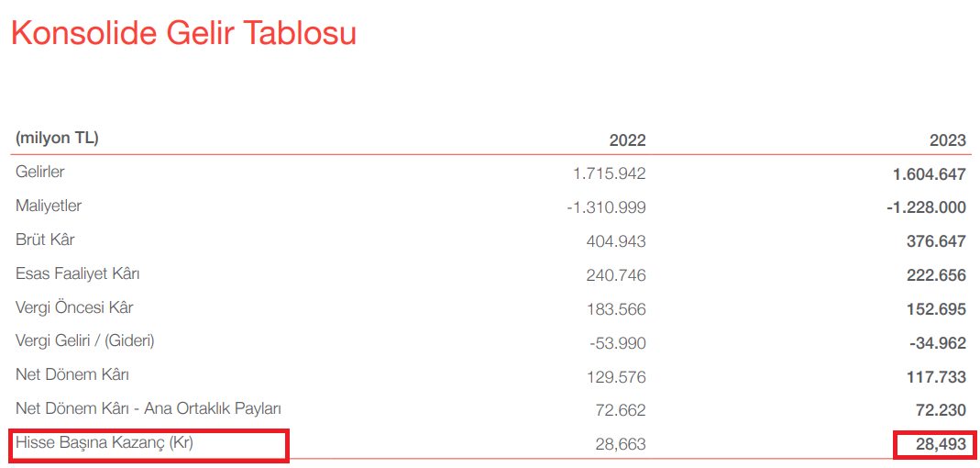This screenshot has width=980, height=468.
Task: Click the Konsolide Gelir Tablosu title
Action: tap(183, 33)
